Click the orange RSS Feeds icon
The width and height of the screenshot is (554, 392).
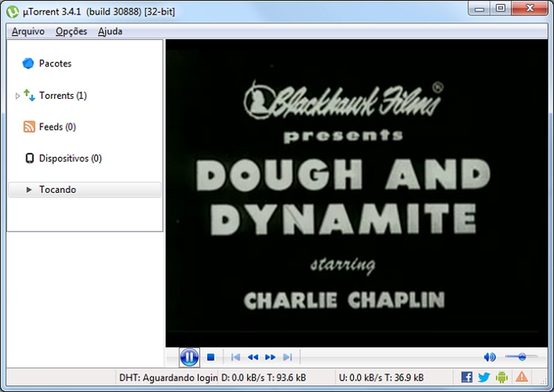pyautogui.click(x=29, y=127)
